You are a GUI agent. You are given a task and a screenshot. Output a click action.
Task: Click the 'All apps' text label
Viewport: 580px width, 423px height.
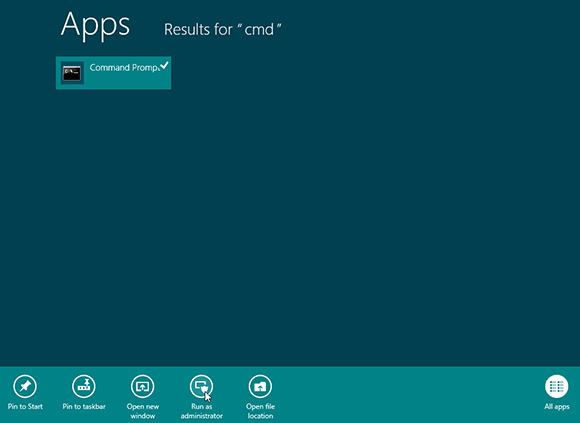(x=557, y=407)
